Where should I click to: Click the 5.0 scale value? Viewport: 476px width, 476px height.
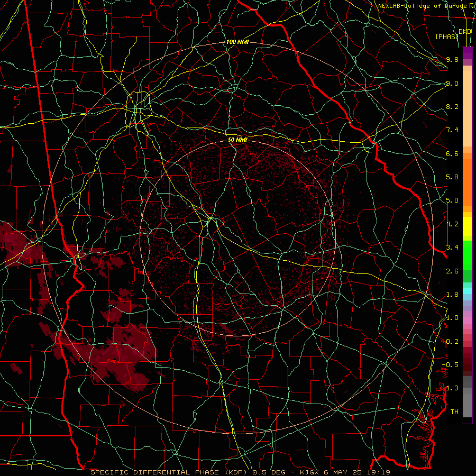[452, 200]
